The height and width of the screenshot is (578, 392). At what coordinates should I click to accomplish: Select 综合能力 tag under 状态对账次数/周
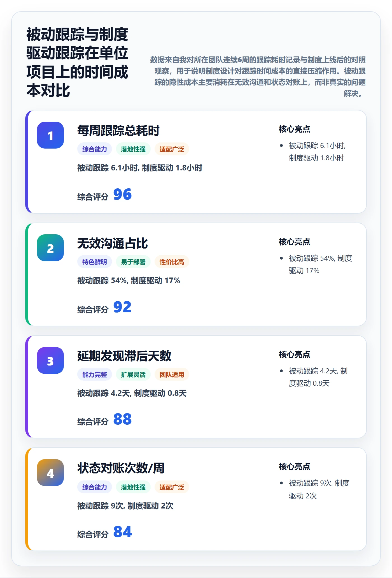(x=95, y=487)
